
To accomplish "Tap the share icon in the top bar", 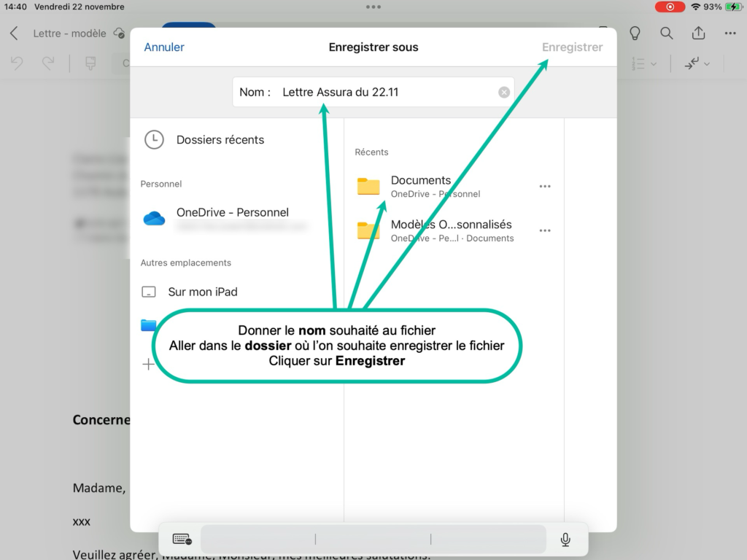I will pos(698,34).
